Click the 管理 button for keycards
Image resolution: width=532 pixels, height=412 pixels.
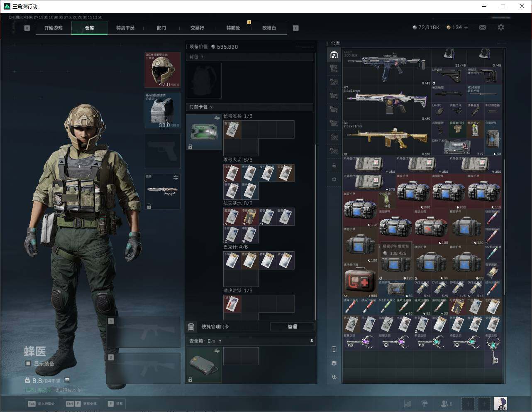[x=292, y=327]
